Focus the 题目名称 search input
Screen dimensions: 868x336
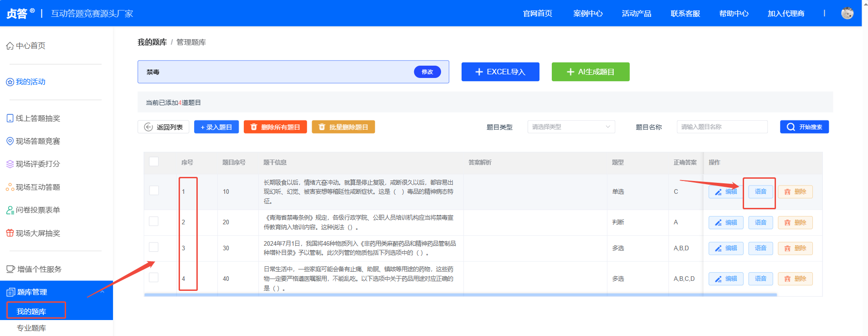[722, 127]
